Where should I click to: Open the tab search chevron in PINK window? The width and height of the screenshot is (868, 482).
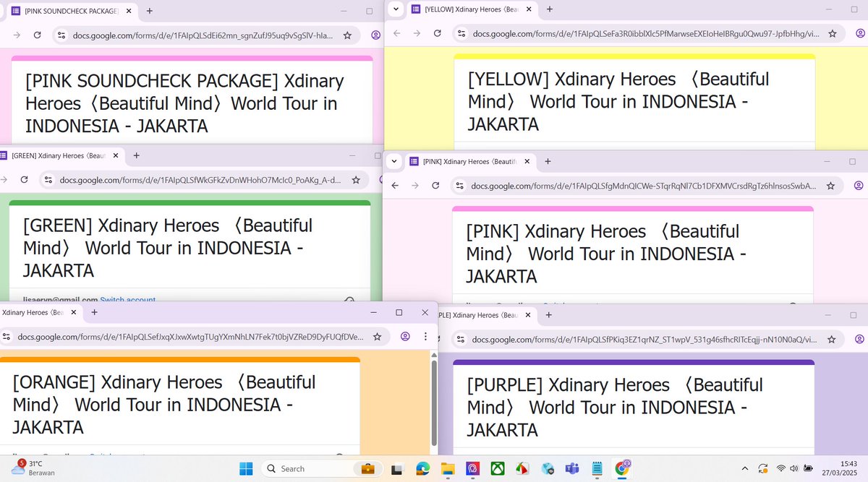coord(394,161)
